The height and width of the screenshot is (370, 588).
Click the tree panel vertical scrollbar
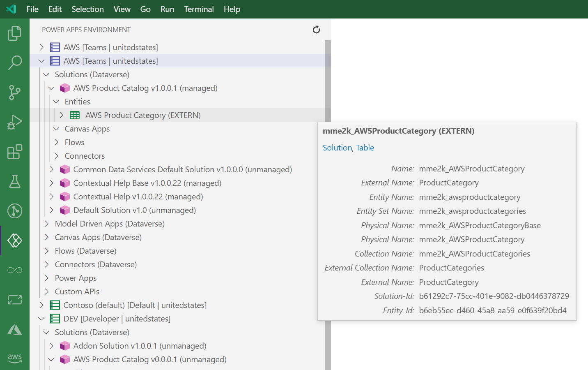tap(328, 82)
